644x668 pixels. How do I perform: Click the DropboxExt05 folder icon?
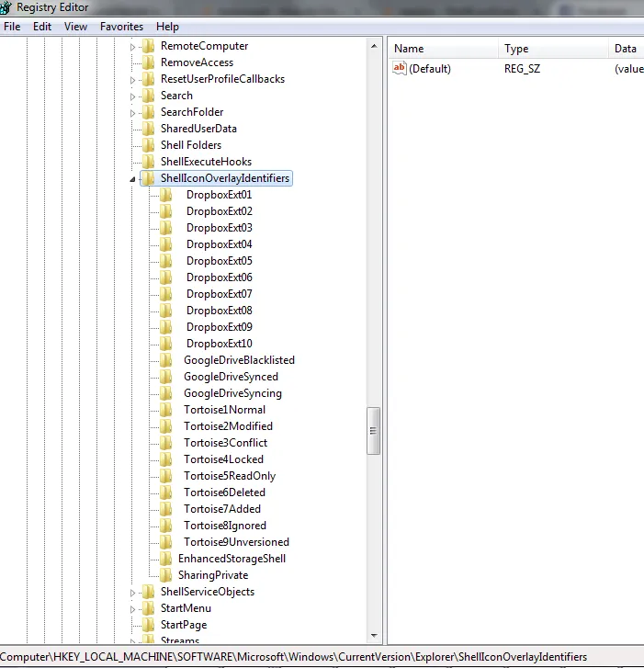(165, 261)
